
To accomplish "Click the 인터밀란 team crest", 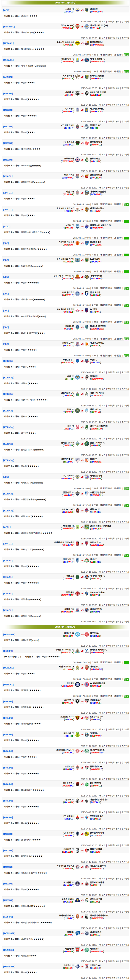I will click(77, 684).
